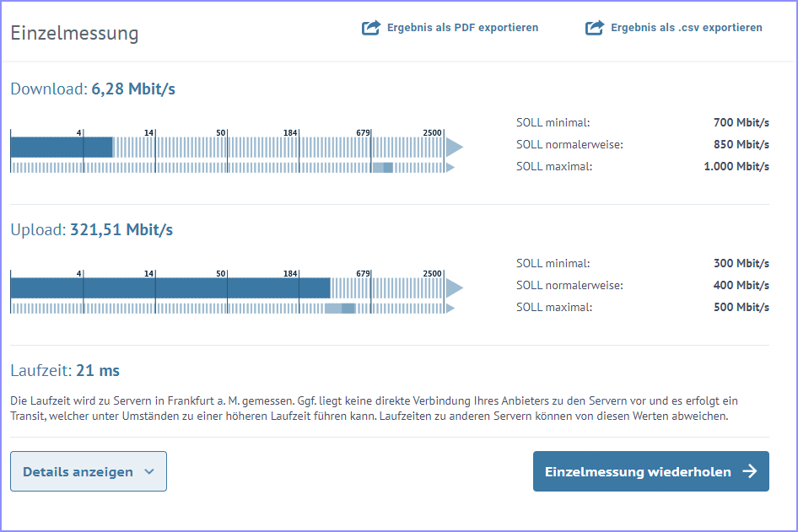The image size is (798, 532).
Task: Click small arrow of upload SOLL range bar
Action: click(x=450, y=309)
